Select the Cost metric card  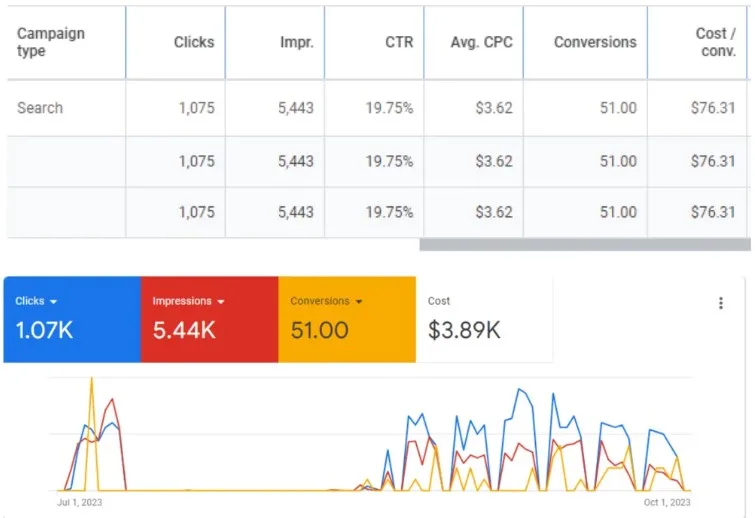[x=483, y=319]
